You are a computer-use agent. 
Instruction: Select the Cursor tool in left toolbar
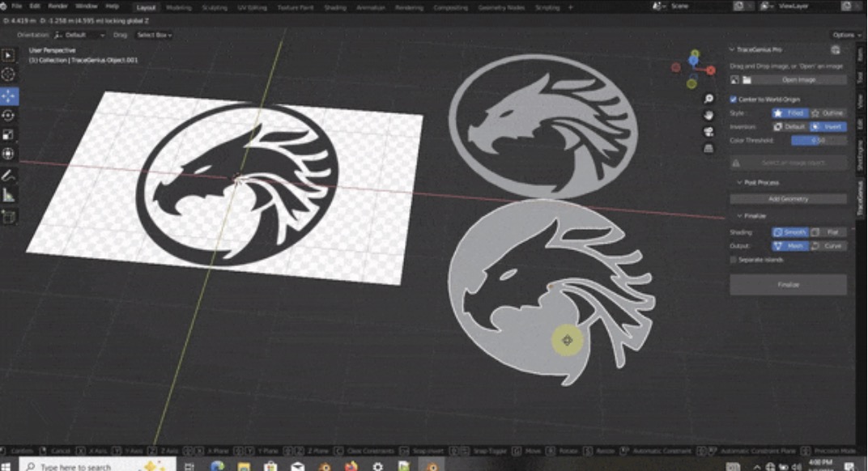tap(8, 74)
